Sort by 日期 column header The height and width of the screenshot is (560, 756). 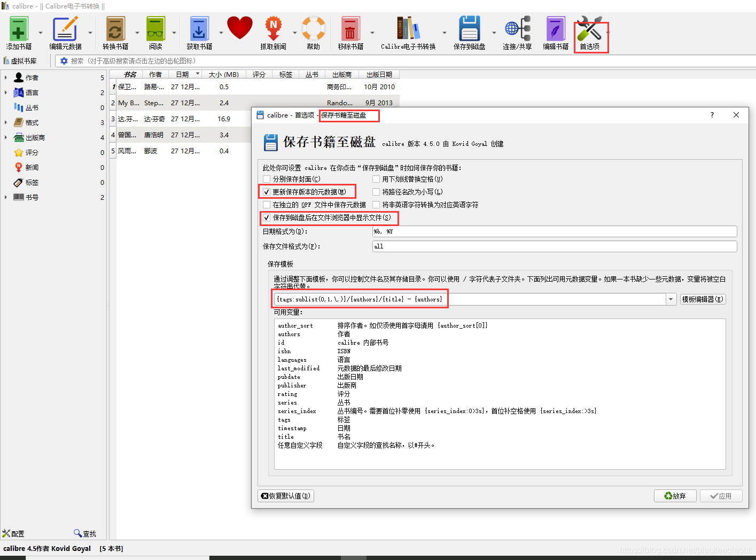(185, 74)
